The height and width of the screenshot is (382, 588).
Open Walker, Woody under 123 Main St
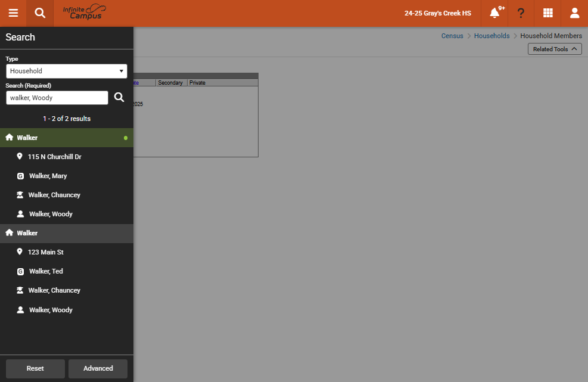tap(51, 309)
